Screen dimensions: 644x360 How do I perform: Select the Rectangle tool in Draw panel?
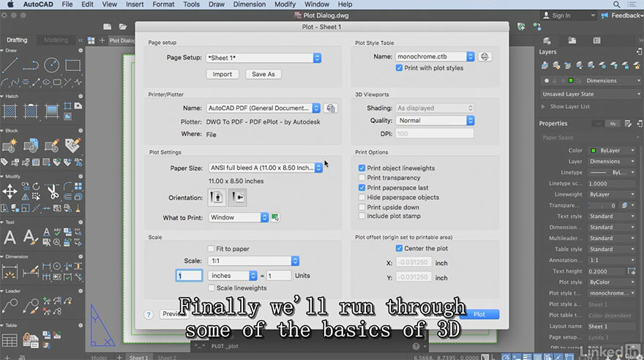[72, 65]
